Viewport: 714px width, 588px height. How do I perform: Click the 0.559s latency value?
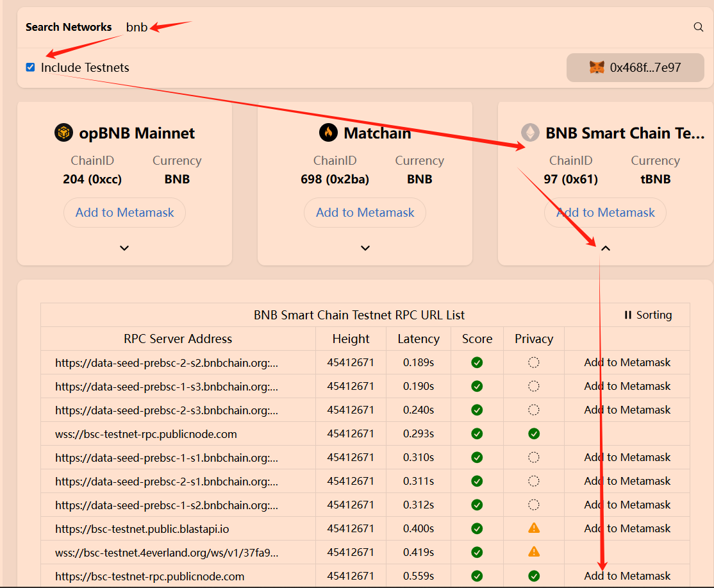coord(419,576)
